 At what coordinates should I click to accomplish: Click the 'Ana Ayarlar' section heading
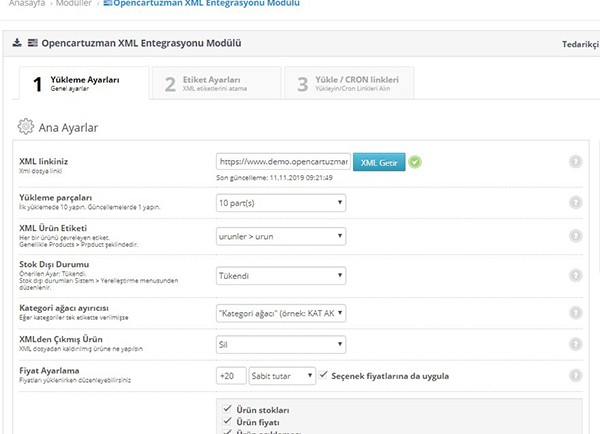[x=68, y=127]
